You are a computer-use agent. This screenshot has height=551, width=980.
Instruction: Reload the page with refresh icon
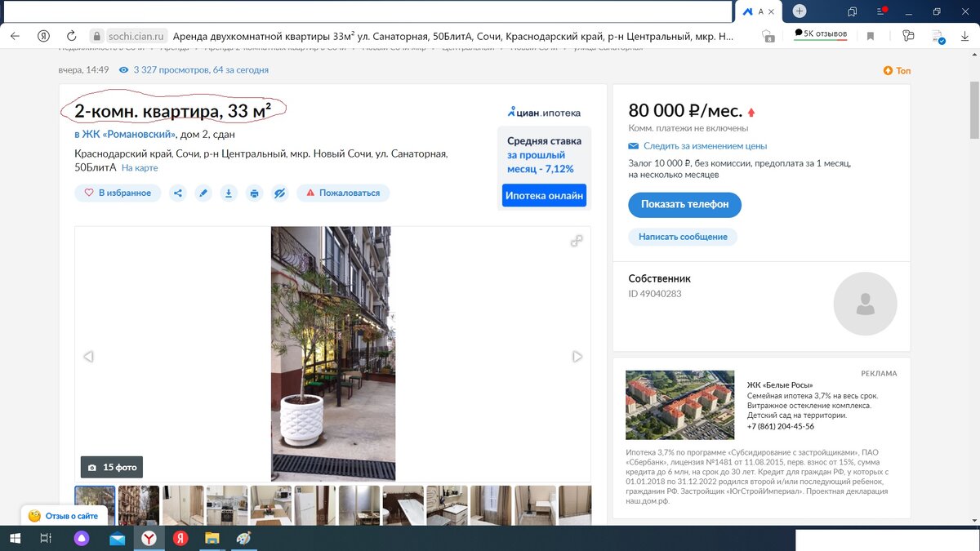pyautogui.click(x=72, y=36)
